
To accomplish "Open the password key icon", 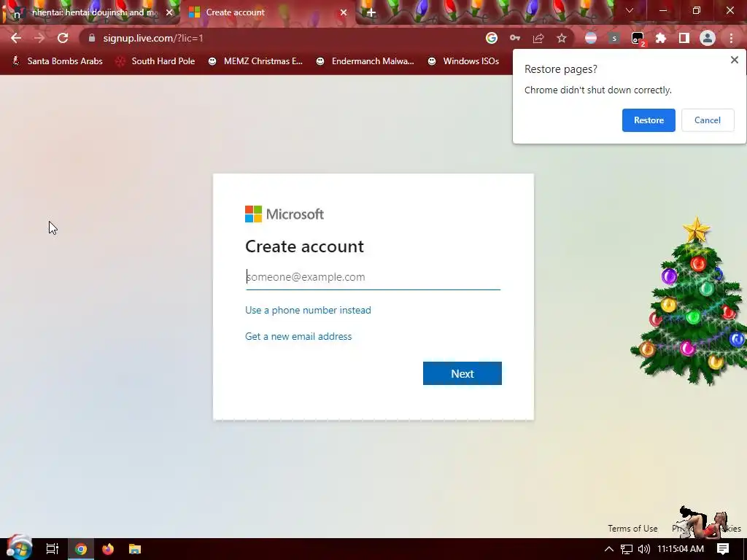I will tap(515, 38).
